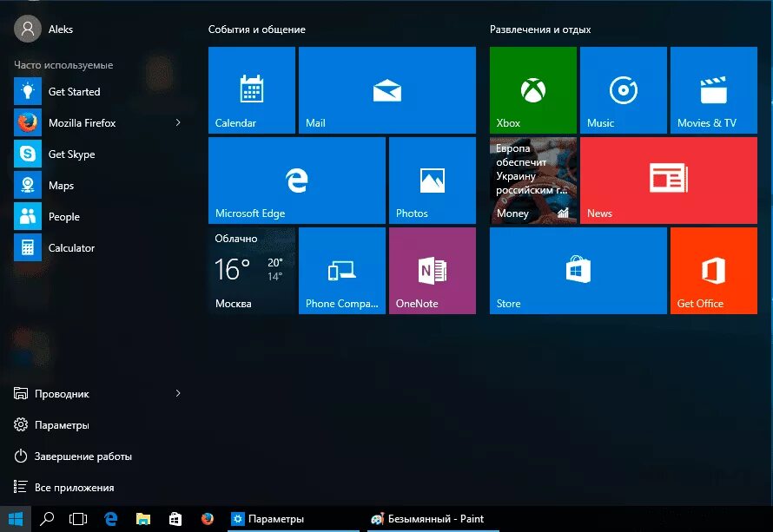Open Task View on the taskbar

78,519
